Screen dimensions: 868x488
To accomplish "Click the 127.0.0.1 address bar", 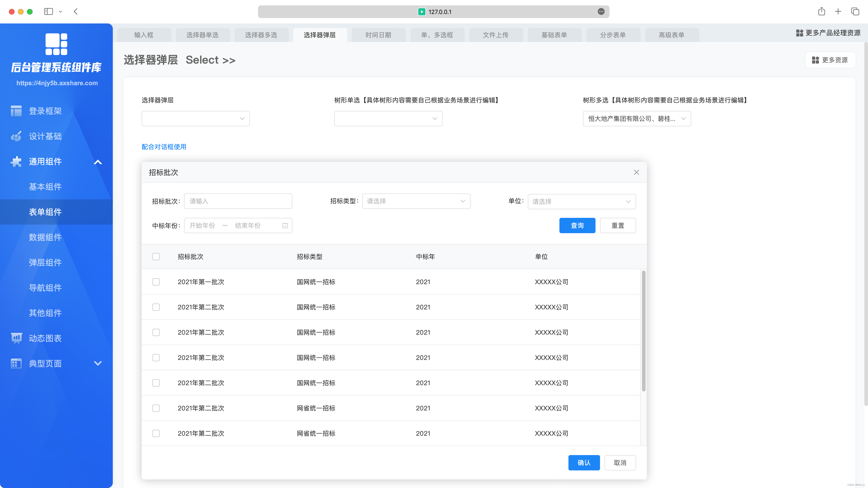I will point(434,12).
